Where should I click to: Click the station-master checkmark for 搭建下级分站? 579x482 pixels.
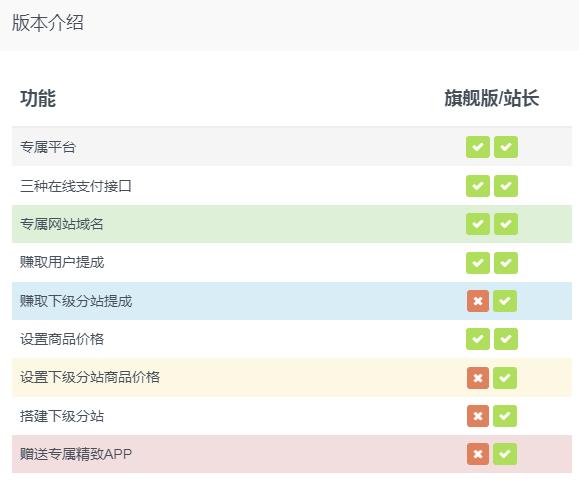pyautogui.click(x=505, y=416)
